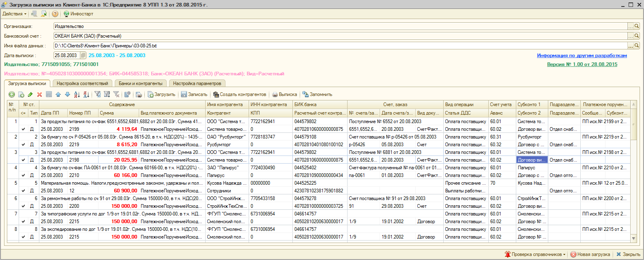Sort table rows in ascending order
This screenshot has height=260, width=644.
click(x=77, y=94)
